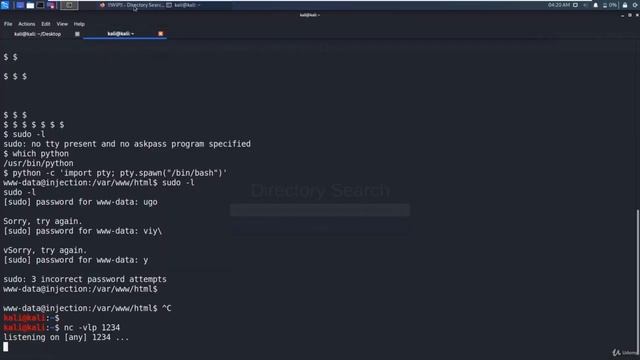
Task: Click 'nc -vlp 1234' command text
Action: click(92, 328)
